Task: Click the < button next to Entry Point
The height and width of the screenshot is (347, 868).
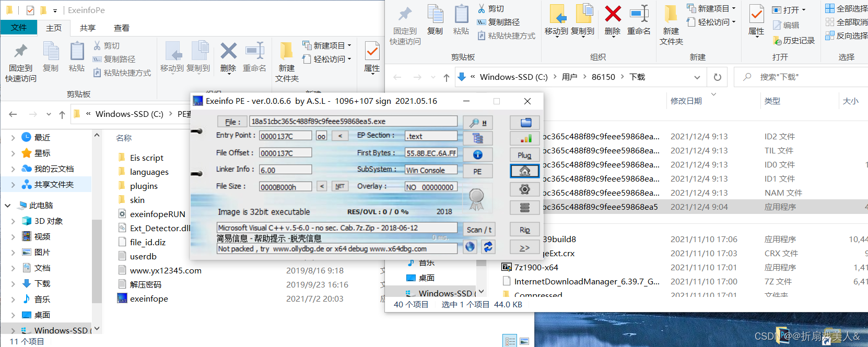Action: [340, 136]
